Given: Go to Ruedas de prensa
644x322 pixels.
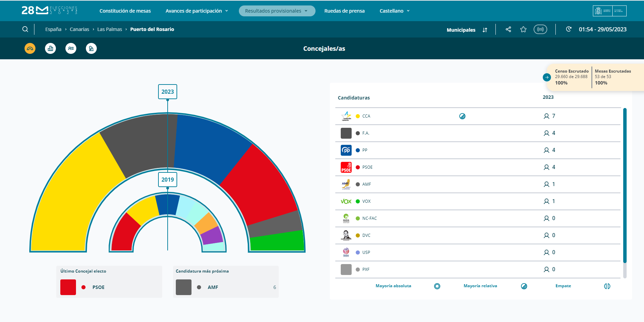Looking at the screenshot, I should pos(344,11).
